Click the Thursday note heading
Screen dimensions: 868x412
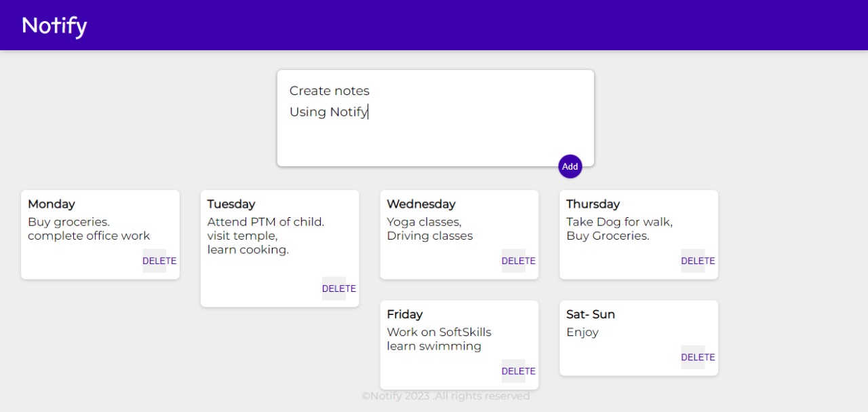pos(593,204)
